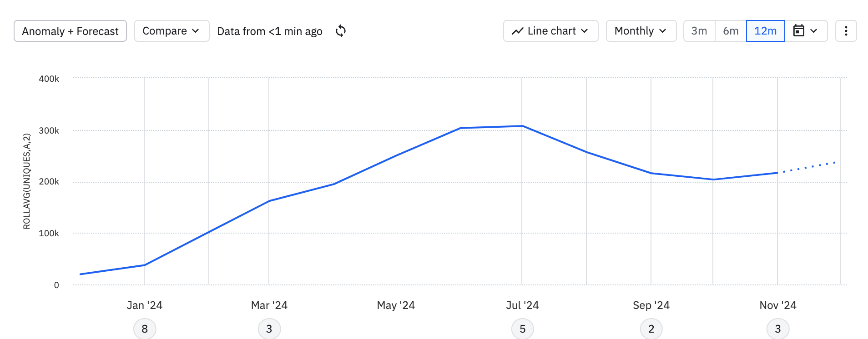Click annotation badge 2 under Sep '24
The width and height of the screenshot is (868, 339).
tap(651, 329)
